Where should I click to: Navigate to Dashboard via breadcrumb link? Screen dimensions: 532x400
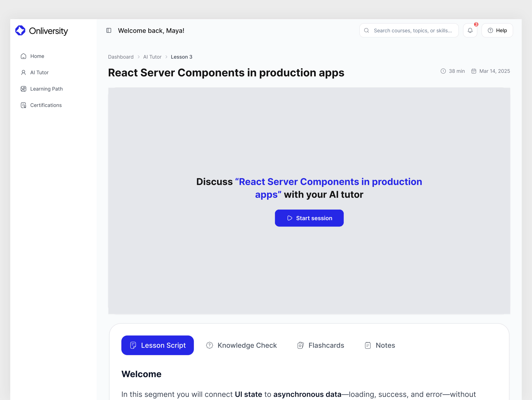[x=121, y=57]
